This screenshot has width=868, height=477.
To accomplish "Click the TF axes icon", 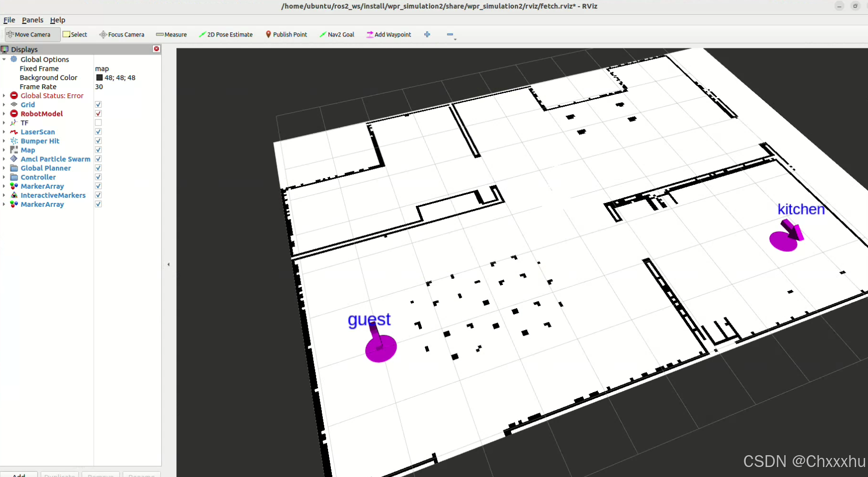I will 14,122.
